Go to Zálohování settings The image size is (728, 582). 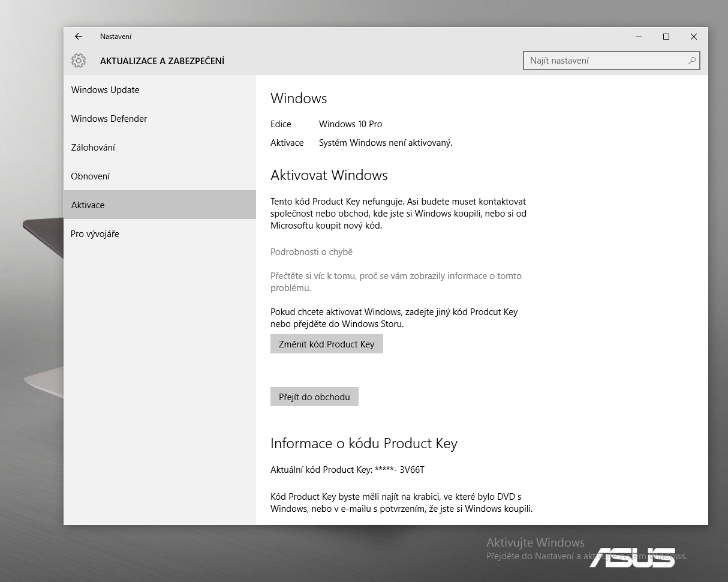[x=93, y=148]
